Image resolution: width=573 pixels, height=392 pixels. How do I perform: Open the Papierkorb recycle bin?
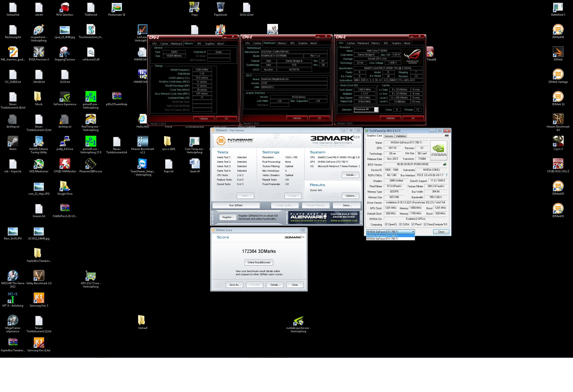[x=220, y=9]
